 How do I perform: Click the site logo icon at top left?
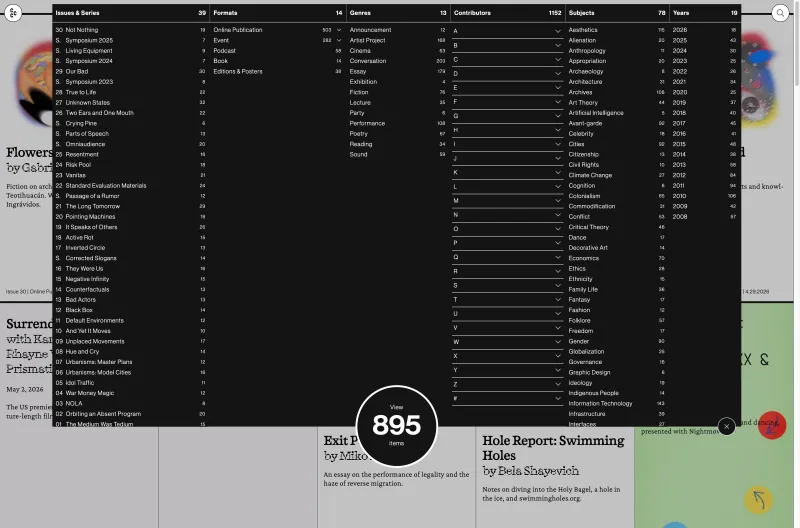[13, 13]
